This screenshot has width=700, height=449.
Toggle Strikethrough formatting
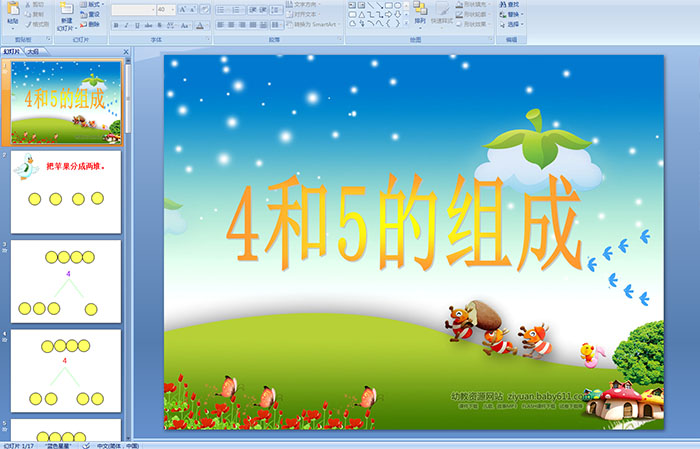click(148, 25)
